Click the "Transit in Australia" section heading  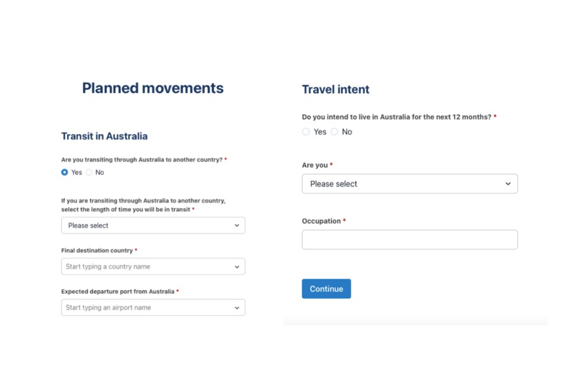click(105, 136)
